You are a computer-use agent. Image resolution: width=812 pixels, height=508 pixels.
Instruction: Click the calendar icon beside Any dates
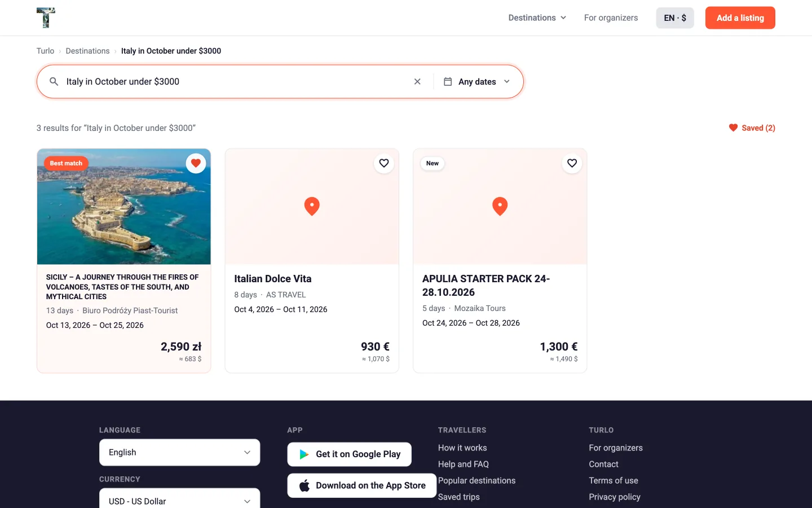click(x=448, y=81)
